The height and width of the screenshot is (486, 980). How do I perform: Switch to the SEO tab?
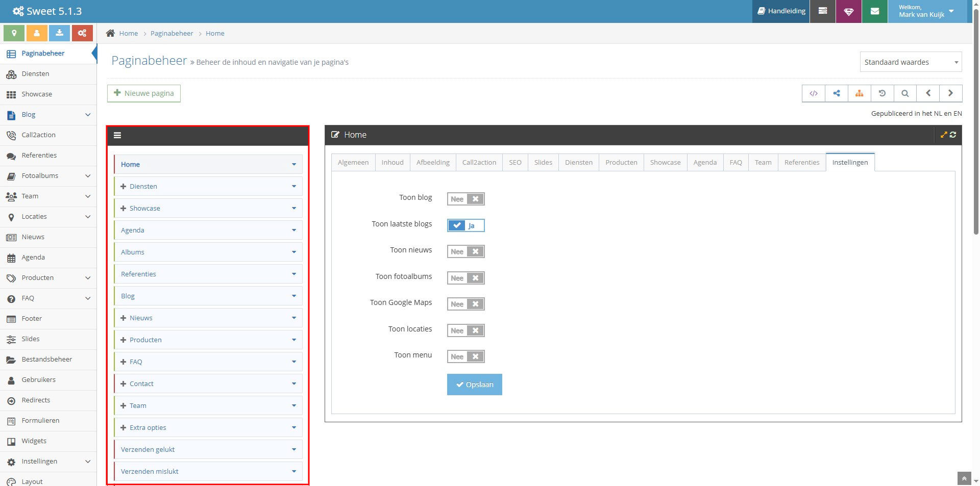tap(515, 162)
